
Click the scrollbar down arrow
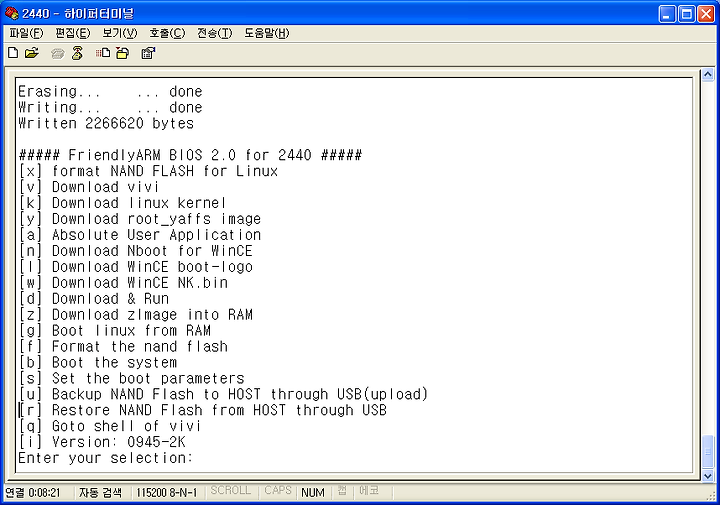pyautogui.click(x=708, y=476)
